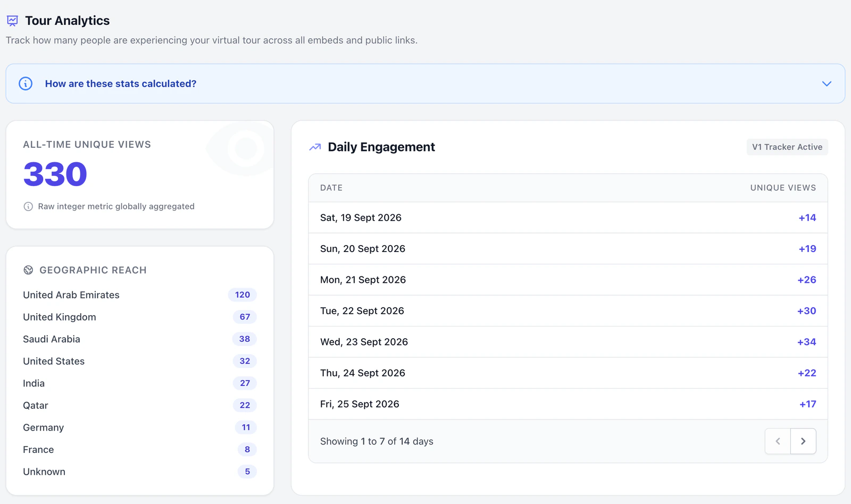The height and width of the screenshot is (504, 851).
Task: Click the Qatar country row
Action: pyautogui.click(x=140, y=406)
